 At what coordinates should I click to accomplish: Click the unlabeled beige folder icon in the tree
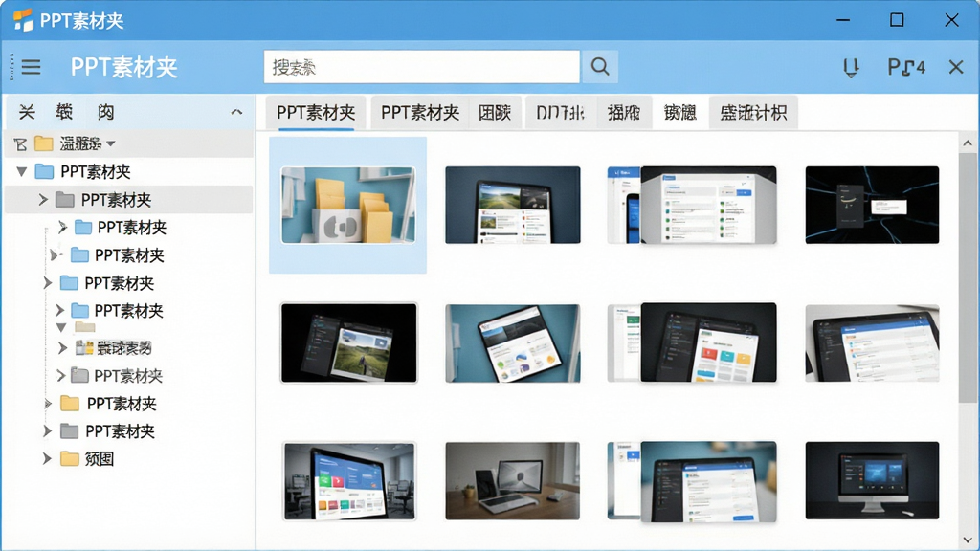click(85, 327)
